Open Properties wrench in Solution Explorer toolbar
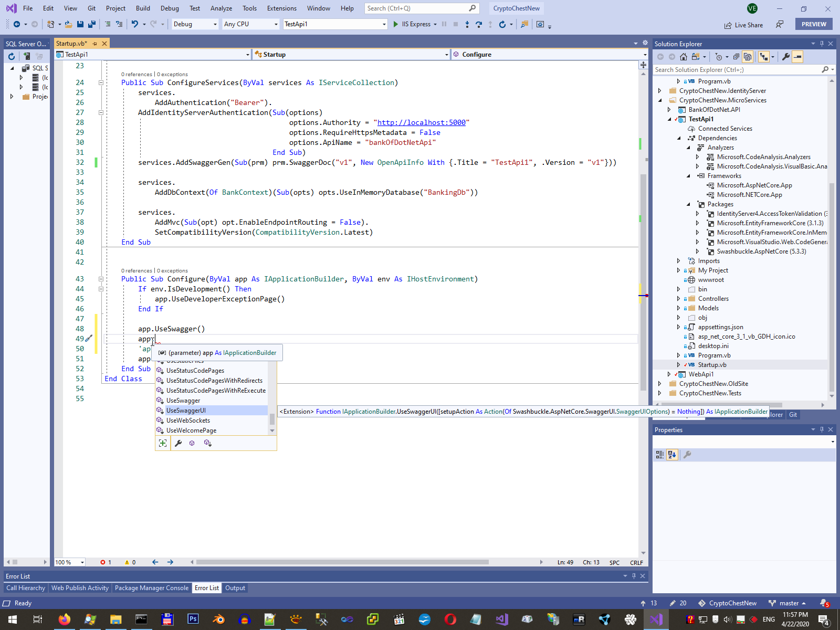840x630 pixels. coord(785,57)
